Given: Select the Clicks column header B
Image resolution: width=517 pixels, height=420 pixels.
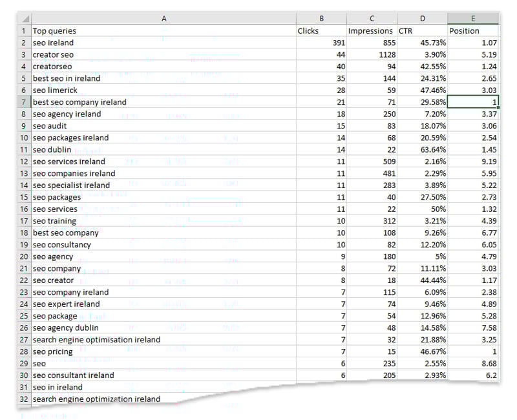Looking at the screenshot, I should (x=321, y=19).
